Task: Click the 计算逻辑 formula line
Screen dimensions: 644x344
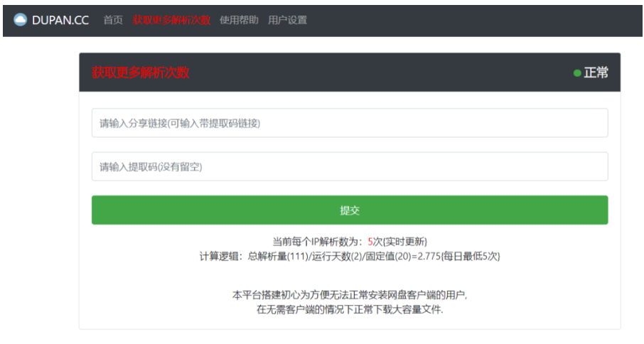Action: (x=350, y=257)
